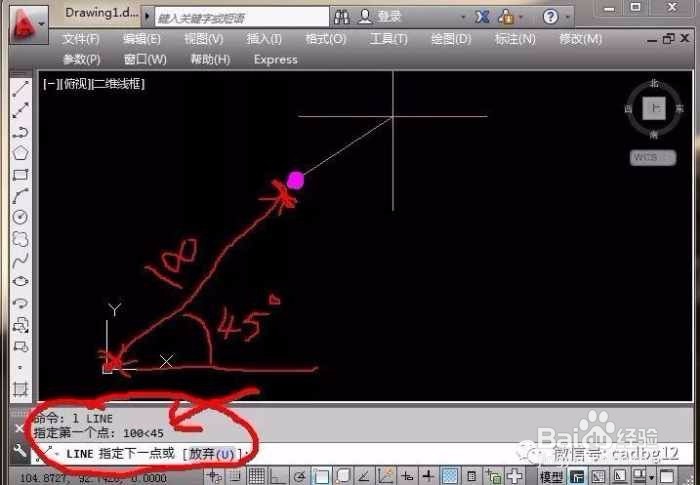
Task: Open the [二维线框] visual style menu
Action: click(x=118, y=84)
